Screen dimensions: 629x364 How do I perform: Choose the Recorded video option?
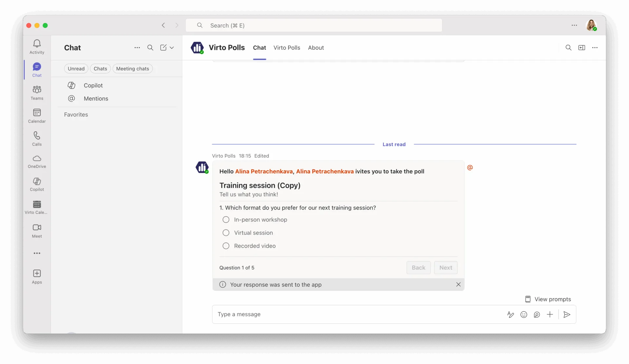pyautogui.click(x=226, y=246)
